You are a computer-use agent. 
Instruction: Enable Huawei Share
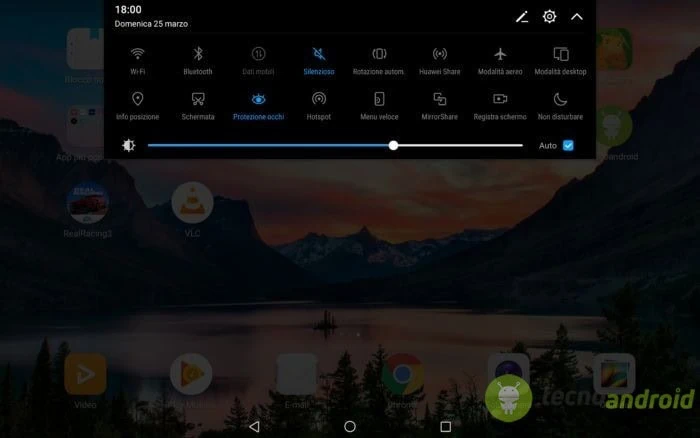click(439, 61)
